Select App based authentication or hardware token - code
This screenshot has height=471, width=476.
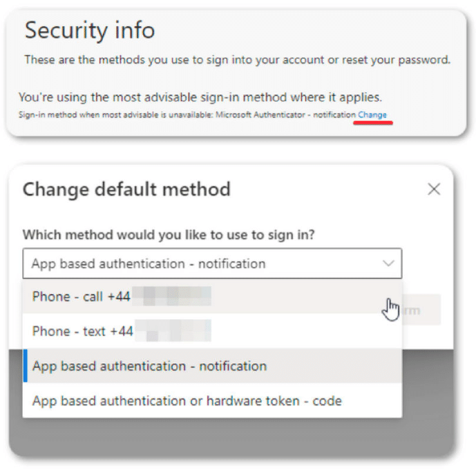coord(212,401)
